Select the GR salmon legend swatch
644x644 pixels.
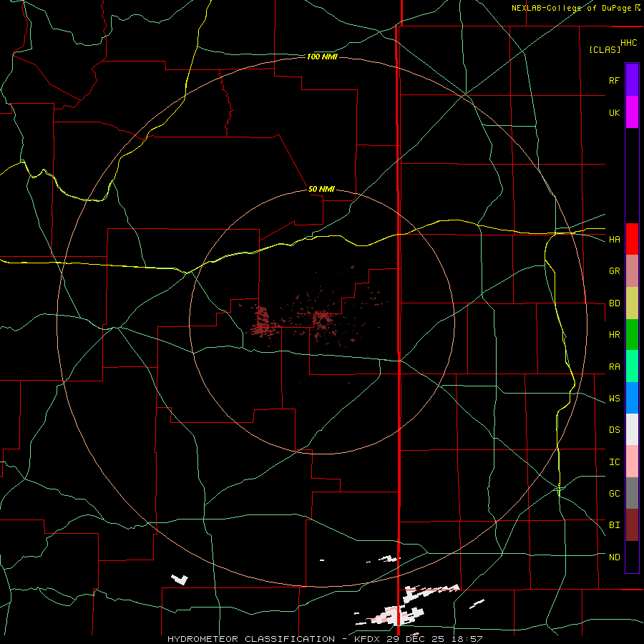tap(632, 271)
